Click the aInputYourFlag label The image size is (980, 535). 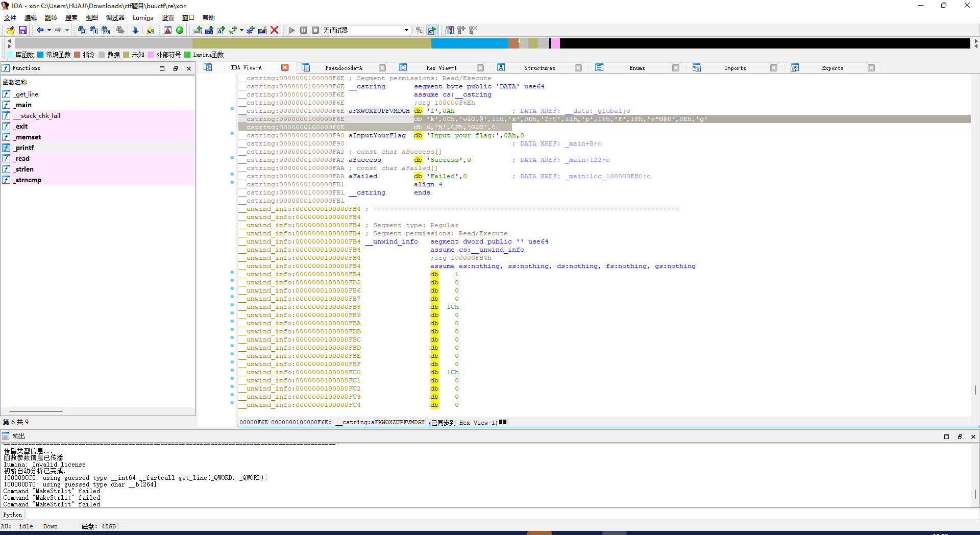(377, 135)
